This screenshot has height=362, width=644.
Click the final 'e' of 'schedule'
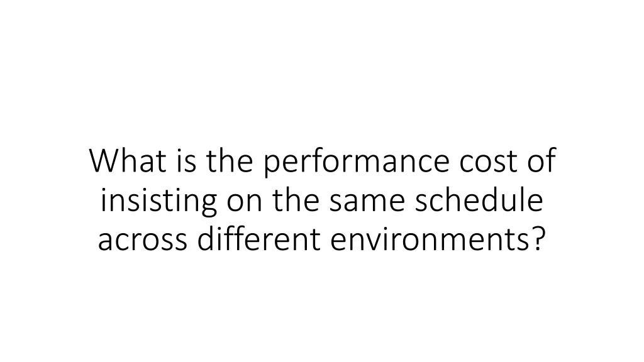point(535,203)
